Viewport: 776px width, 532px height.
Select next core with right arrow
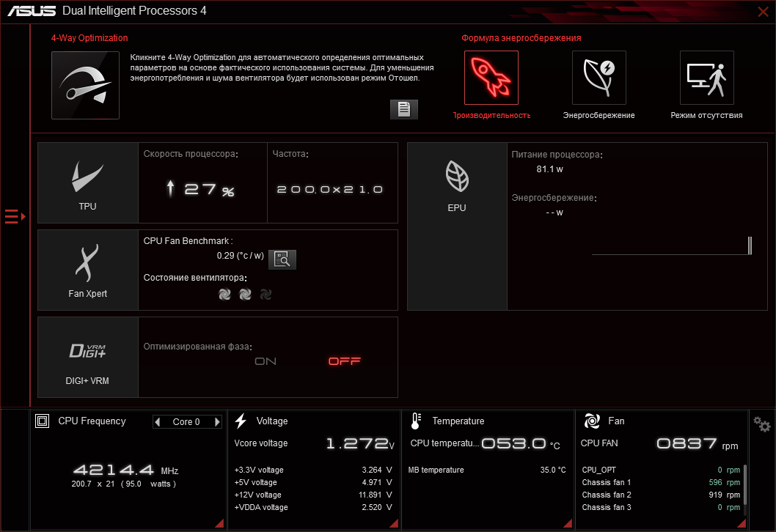217,422
